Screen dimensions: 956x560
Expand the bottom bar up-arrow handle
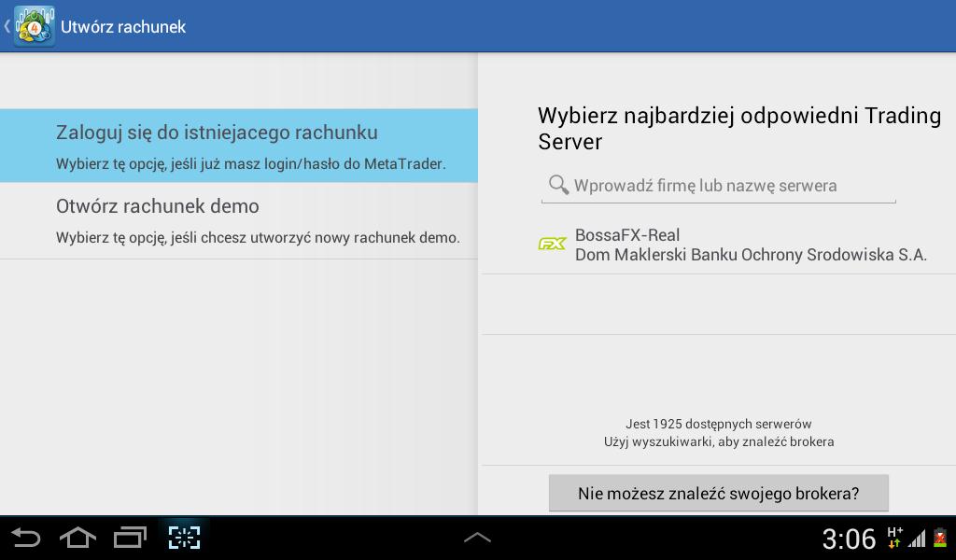(477, 538)
